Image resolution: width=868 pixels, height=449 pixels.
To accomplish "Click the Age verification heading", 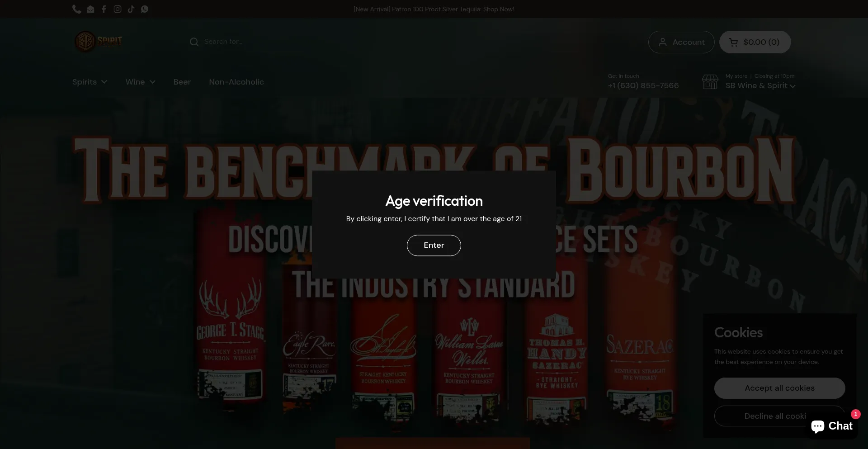I will pos(434,201).
